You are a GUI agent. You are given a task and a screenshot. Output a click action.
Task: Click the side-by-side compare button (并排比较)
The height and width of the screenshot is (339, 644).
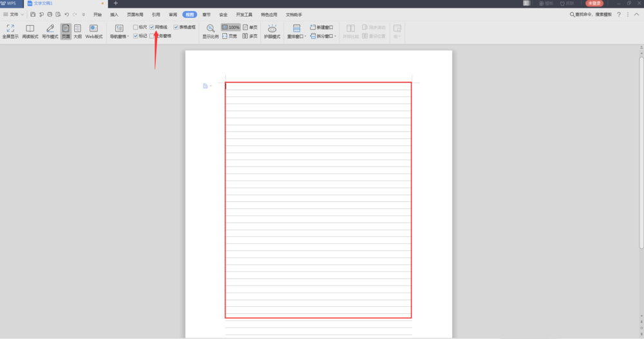pyautogui.click(x=351, y=31)
